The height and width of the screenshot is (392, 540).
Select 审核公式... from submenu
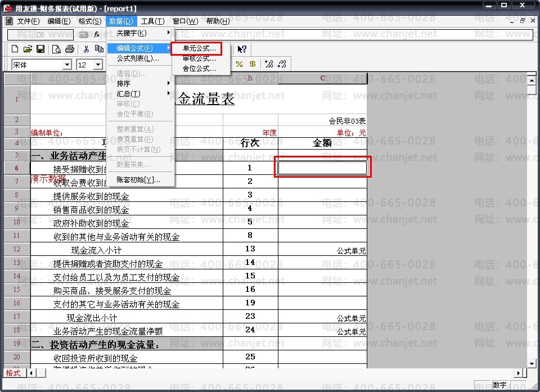(x=199, y=58)
